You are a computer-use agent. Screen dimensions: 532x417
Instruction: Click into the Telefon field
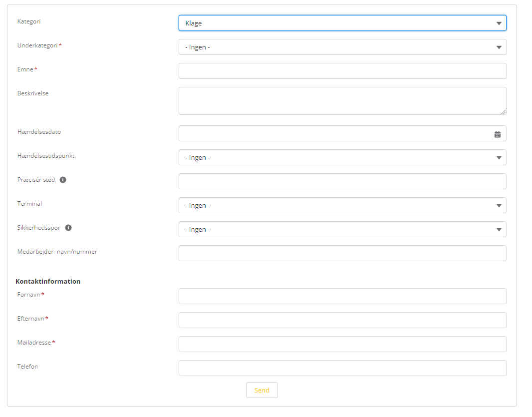tap(342, 368)
